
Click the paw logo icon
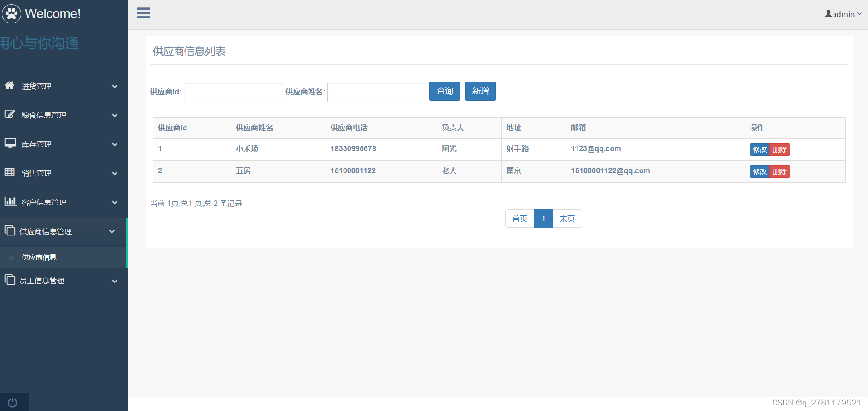click(12, 13)
